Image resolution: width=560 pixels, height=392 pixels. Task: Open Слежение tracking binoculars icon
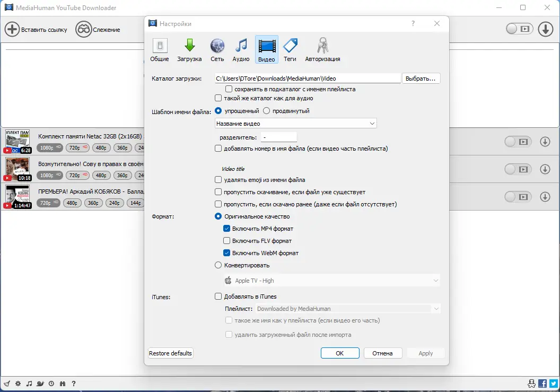click(x=84, y=29)
